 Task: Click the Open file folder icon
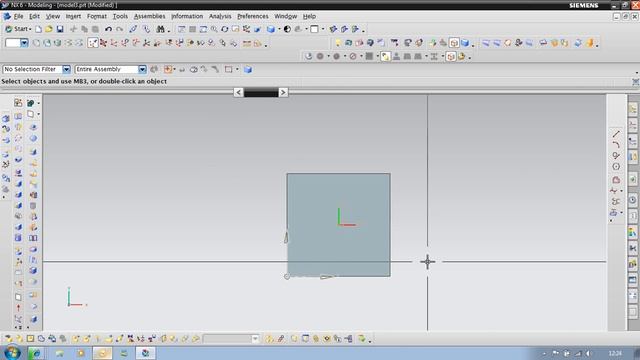pos(49,29)
